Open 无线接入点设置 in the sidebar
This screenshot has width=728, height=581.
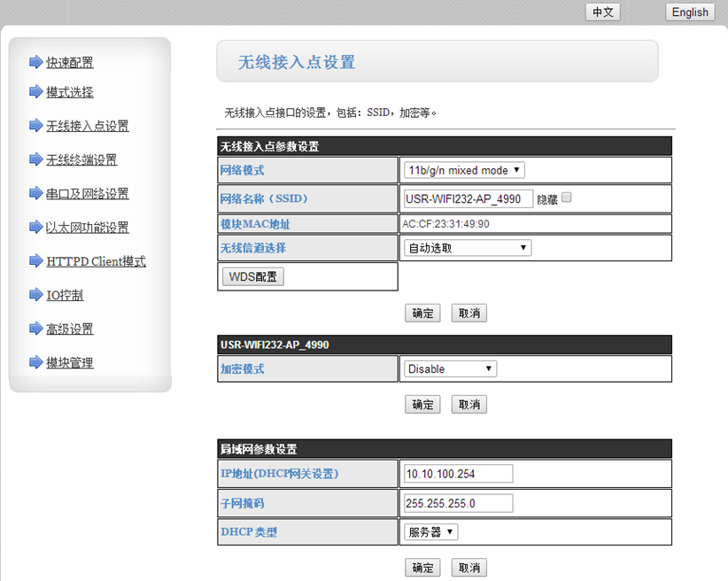[x=88, y=126]
